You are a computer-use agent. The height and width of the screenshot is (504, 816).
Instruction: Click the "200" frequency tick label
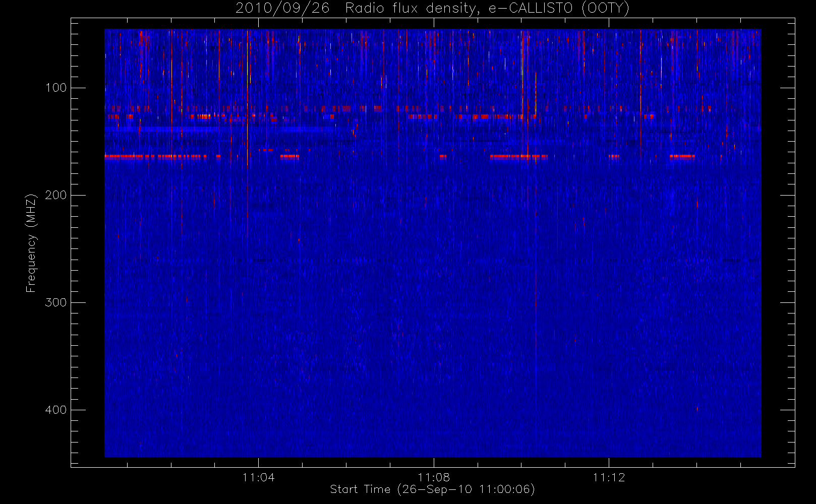click(56, 195)
